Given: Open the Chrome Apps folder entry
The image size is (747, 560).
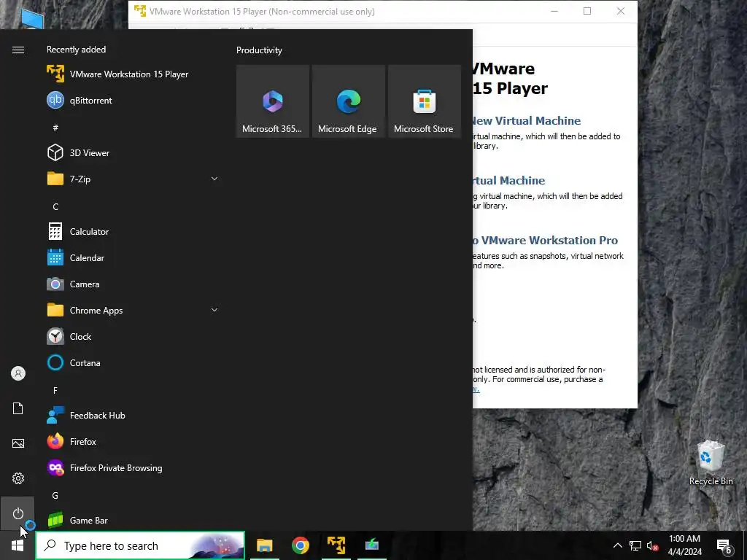Looking at the screenshot, I should (133, 311).
